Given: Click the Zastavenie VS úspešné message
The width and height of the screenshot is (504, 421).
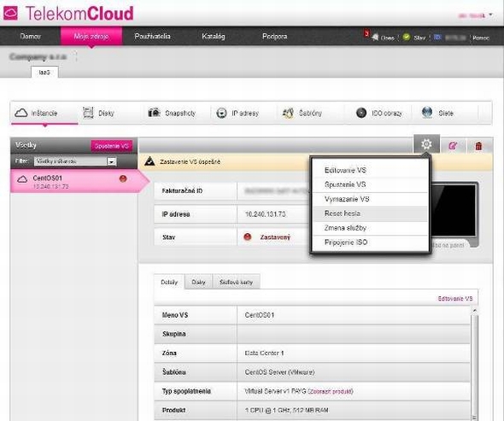Looking at the screenshot, I should (x=190, y=161).
